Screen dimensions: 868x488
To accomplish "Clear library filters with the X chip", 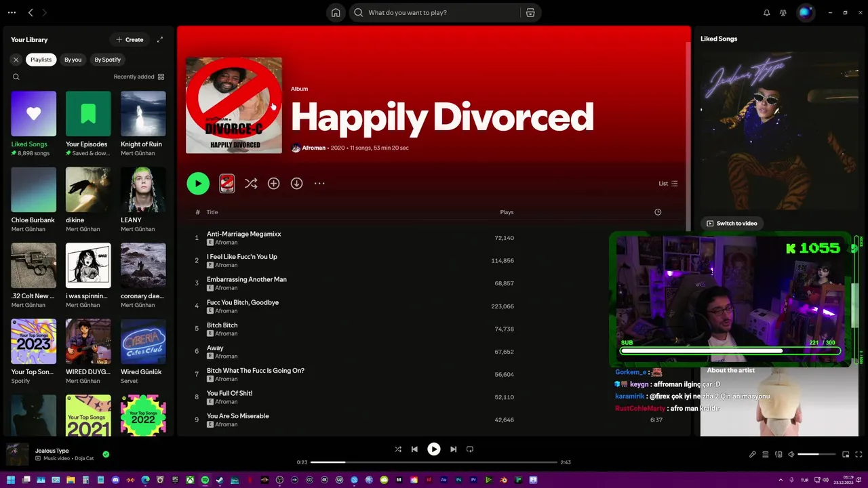I will pyautogui.click(x=16, y=60).
